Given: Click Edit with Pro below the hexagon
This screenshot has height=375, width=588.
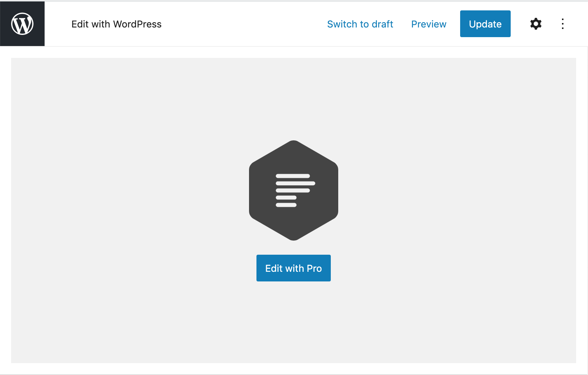Looking at the screenshot, I should [x=294, y=268].
